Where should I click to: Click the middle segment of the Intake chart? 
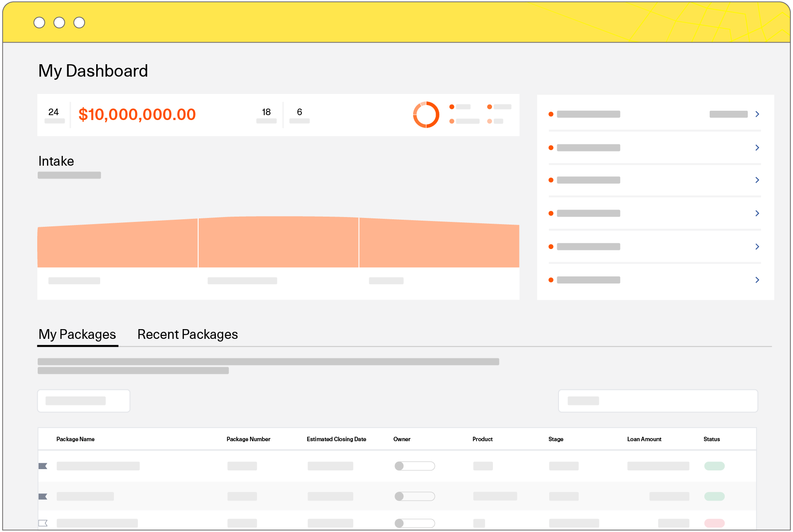278,243
